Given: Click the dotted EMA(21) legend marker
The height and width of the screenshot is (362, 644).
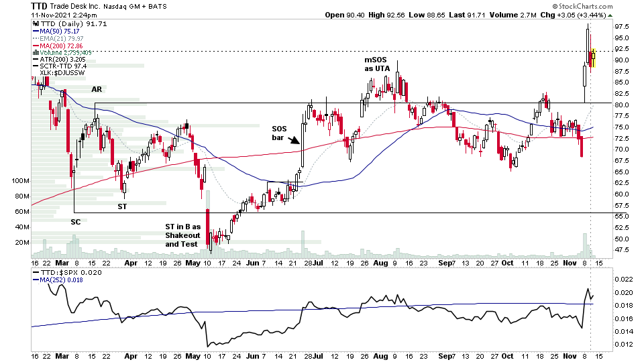Looking at the screenshot, I should pos(36,39).
